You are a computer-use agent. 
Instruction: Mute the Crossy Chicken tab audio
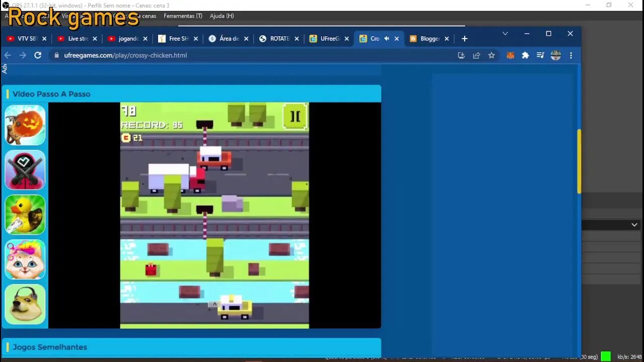click(387, 39)
